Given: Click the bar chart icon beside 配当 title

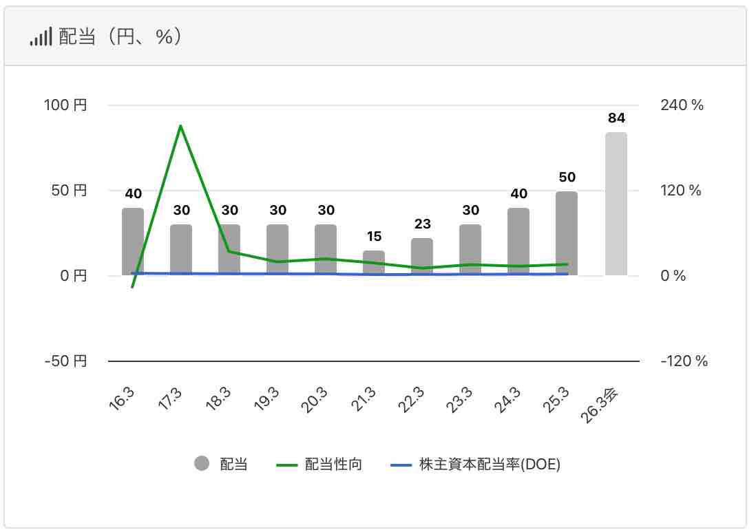Looking at the screenshot, I should [41, 37].
